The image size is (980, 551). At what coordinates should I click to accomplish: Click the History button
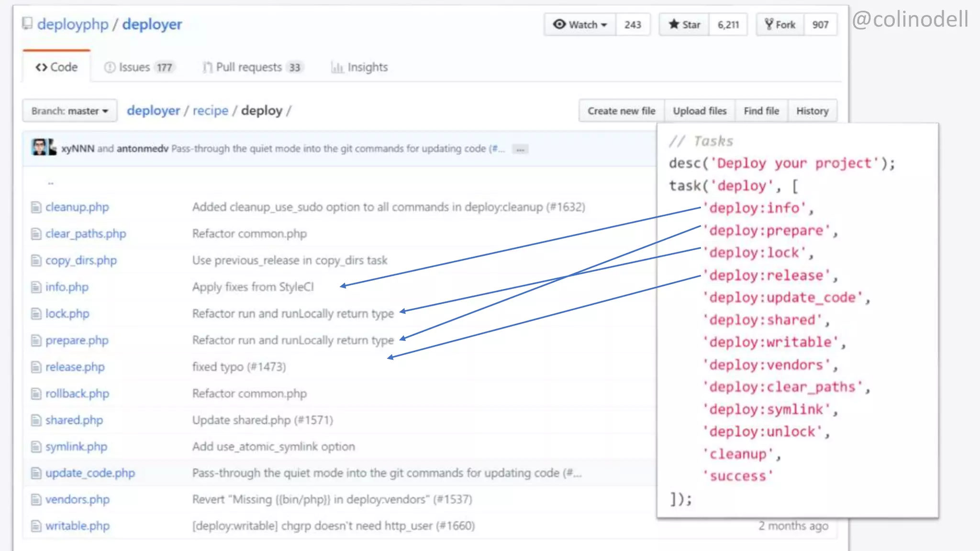[x=812, y=111]
